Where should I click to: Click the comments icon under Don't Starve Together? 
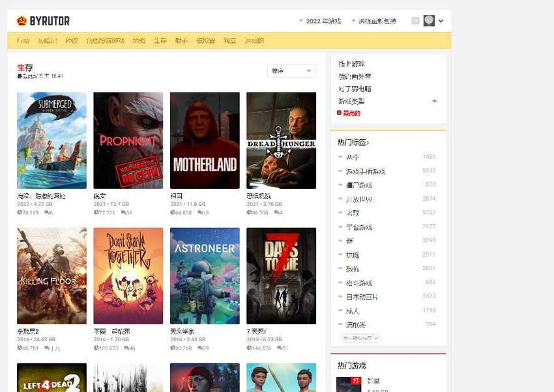click(x=126, y=348)
